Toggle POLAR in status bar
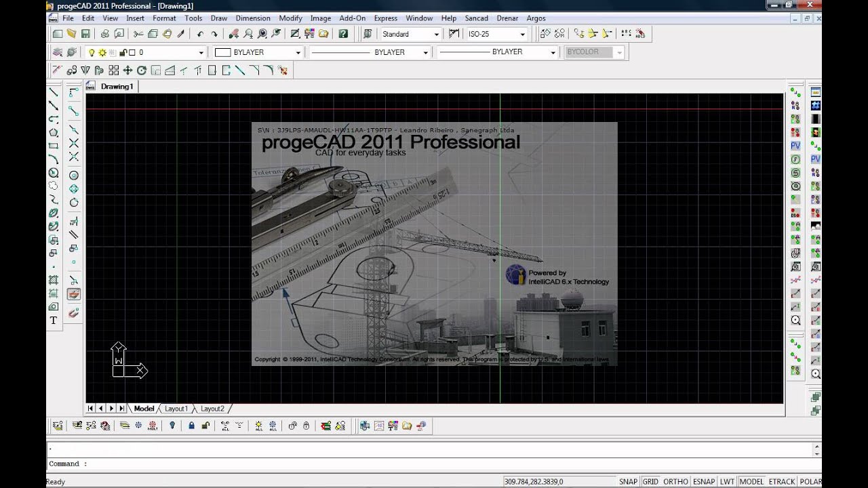Viewport: 868px width, 488px height. tap(810, 482)
